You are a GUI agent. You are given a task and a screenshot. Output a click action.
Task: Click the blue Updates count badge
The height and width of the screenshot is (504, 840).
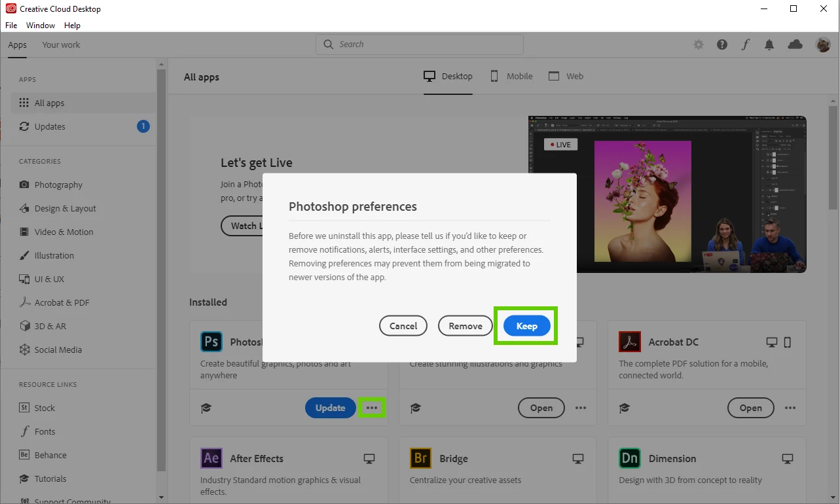143,126
